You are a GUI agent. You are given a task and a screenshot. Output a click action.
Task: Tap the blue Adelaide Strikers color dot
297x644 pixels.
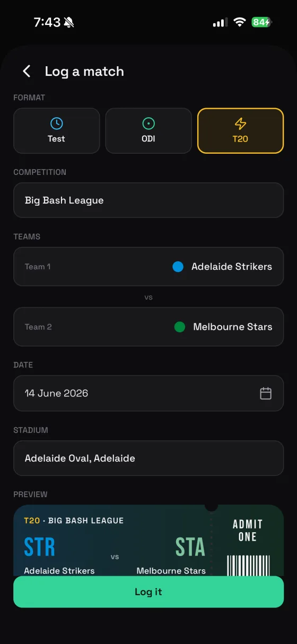(178, 267)
